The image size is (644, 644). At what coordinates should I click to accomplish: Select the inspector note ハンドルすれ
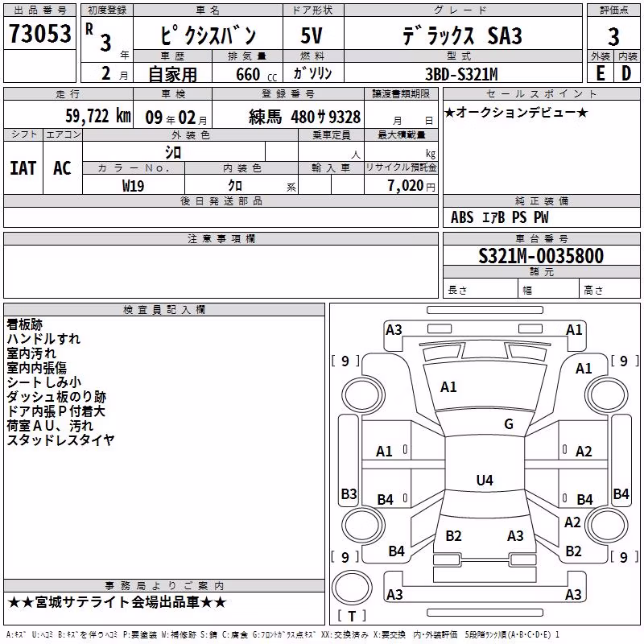(43, 339)
